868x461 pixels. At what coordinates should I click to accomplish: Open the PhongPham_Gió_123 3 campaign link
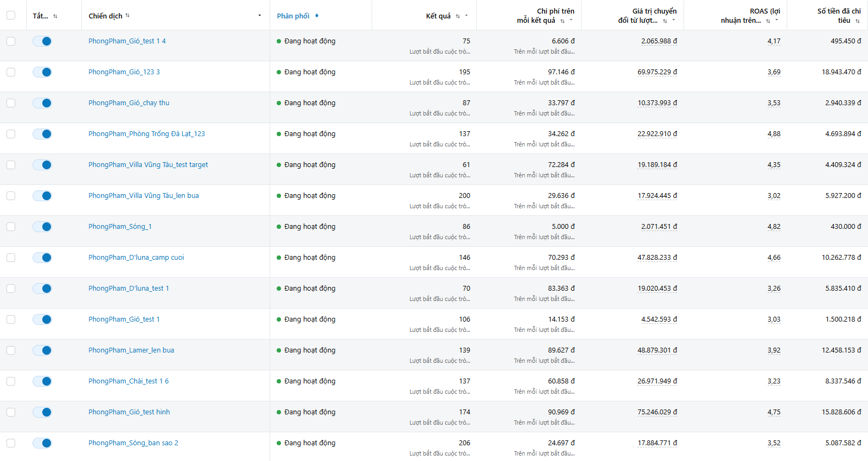point(124,72)
